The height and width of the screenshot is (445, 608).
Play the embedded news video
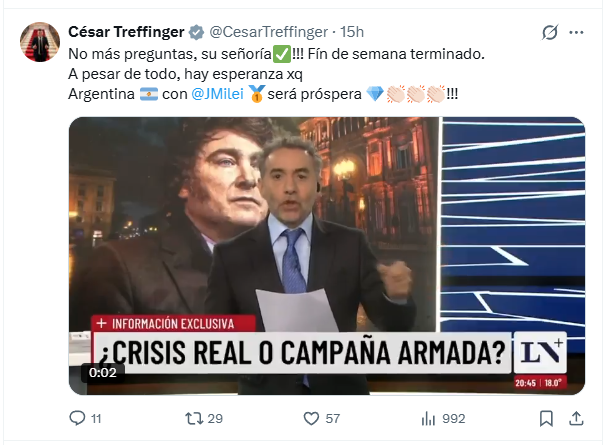326,256
